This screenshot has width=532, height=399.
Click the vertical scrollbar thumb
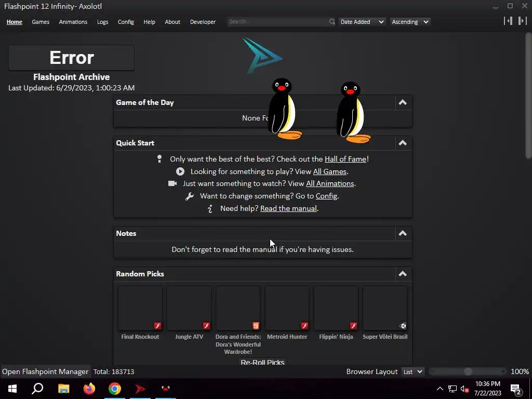pyautogui.click(x=528, y=95)
